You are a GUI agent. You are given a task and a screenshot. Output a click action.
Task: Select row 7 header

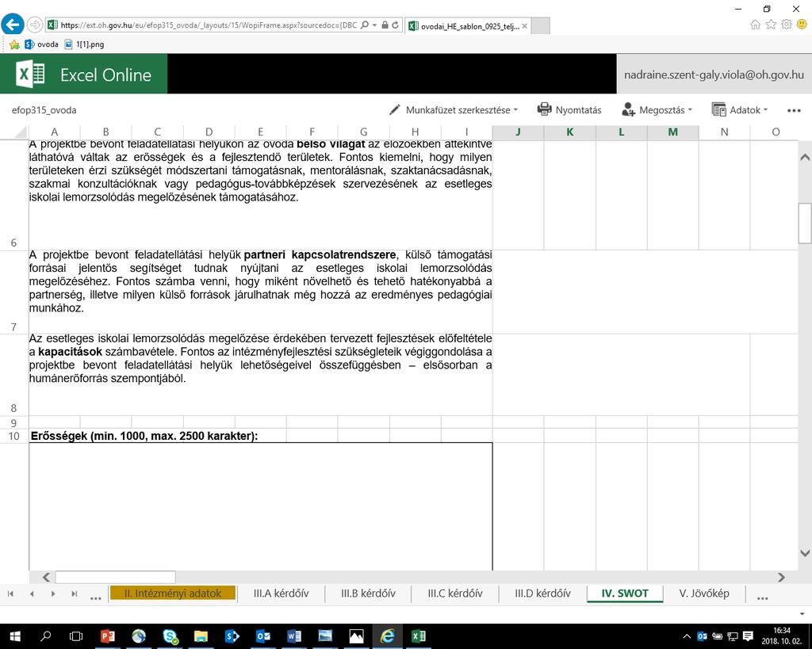[14, 292]
